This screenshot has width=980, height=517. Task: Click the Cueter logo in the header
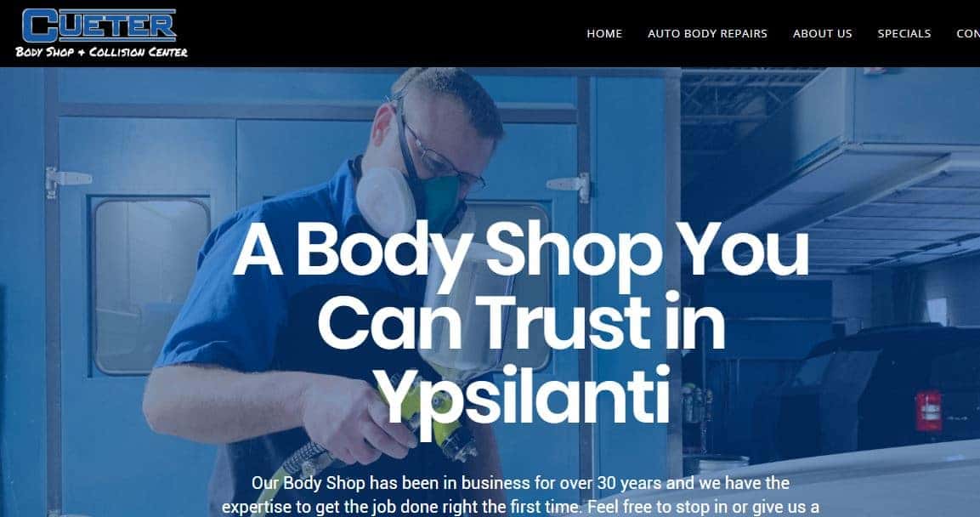click(x=99, y=26)
